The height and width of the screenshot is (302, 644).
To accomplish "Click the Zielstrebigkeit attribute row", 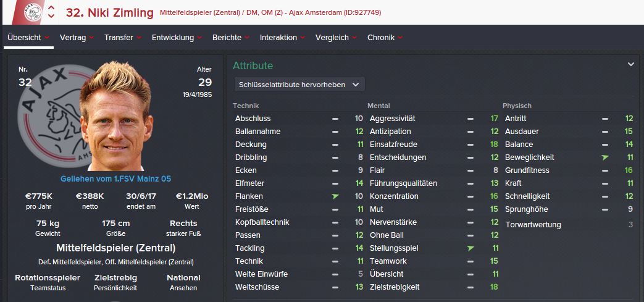I will (395, 287).
